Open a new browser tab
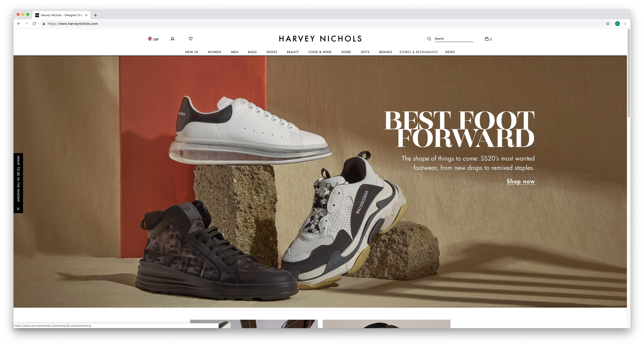Screen dimensions: 644x346 95,15
